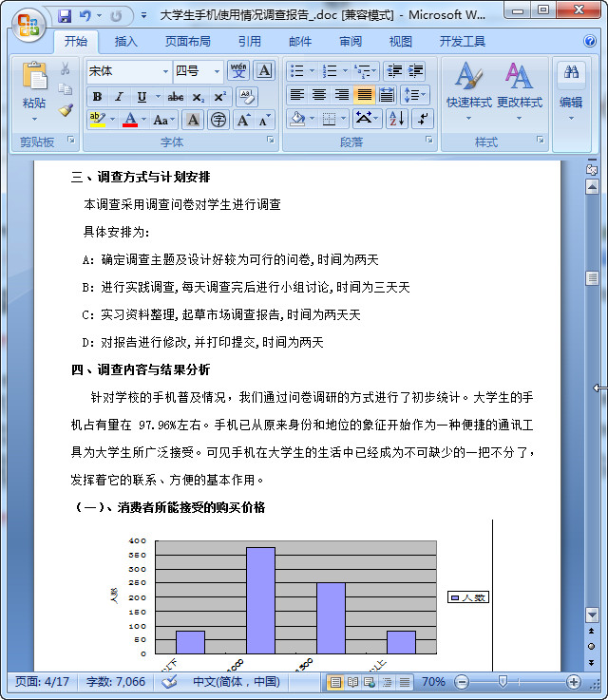Pick red font color button
Viewport: 608px width, 700px height.
(x=130, y=120)
